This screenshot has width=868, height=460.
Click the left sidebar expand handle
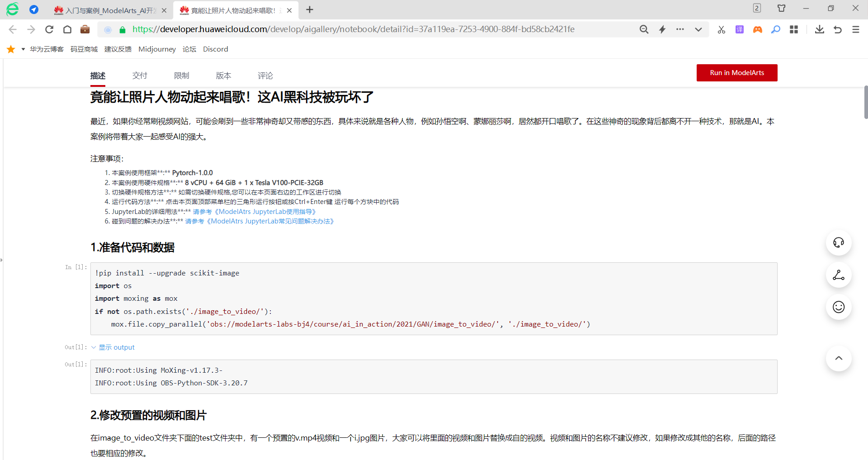point(2,260)
